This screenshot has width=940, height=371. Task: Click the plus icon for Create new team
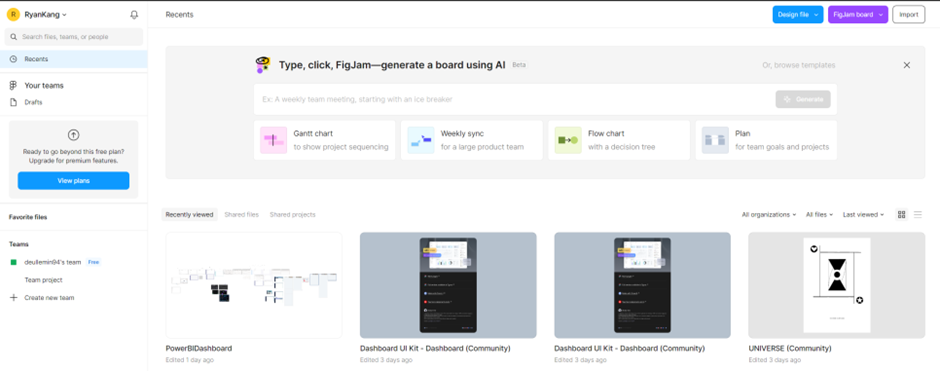click(13, 297)
